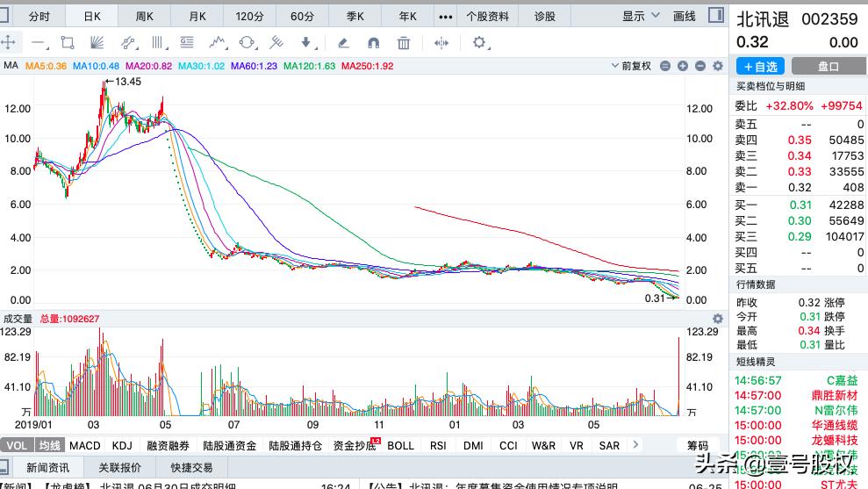Select the W&R indicator
This screenshot has width=868, height=489.
[543, 445]
